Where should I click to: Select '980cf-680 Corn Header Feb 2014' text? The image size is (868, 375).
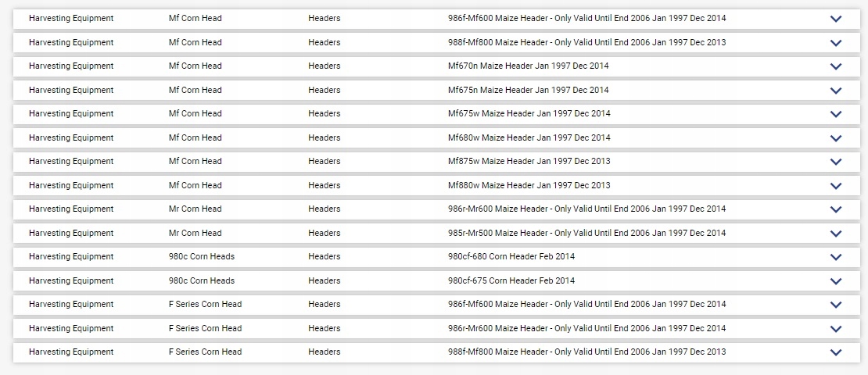[511, 256]
